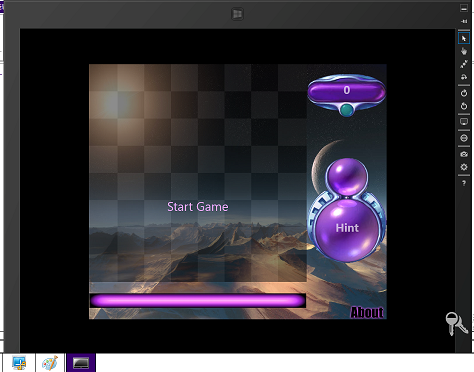Click the teal gem below the score
Image resolution: width=474 pixels, height=372 pixels.
(347, 110)
